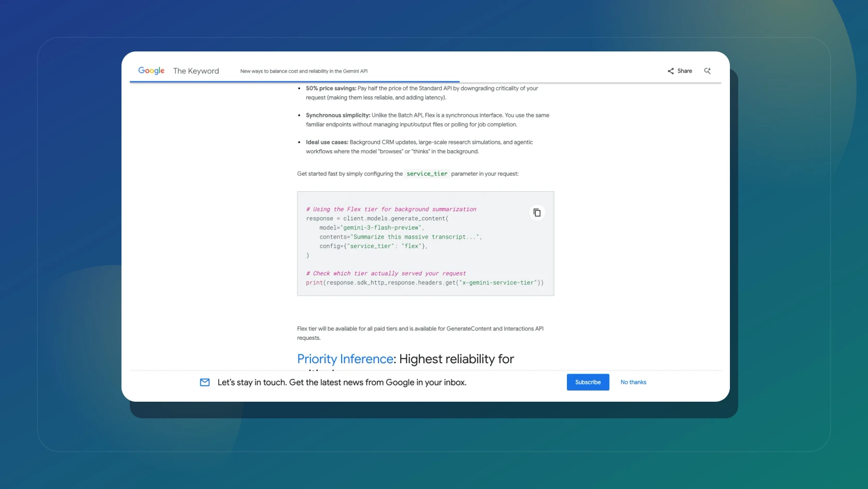868x489 pixels.
Task: Click the service_tier inline code text
Action: click(427, 174)
